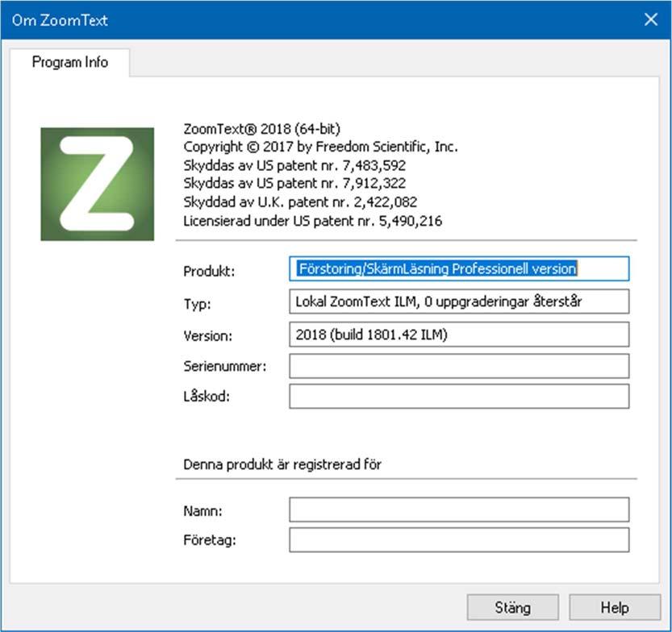Click the U.K. patent 2,422,082 line

click(300, 202)
